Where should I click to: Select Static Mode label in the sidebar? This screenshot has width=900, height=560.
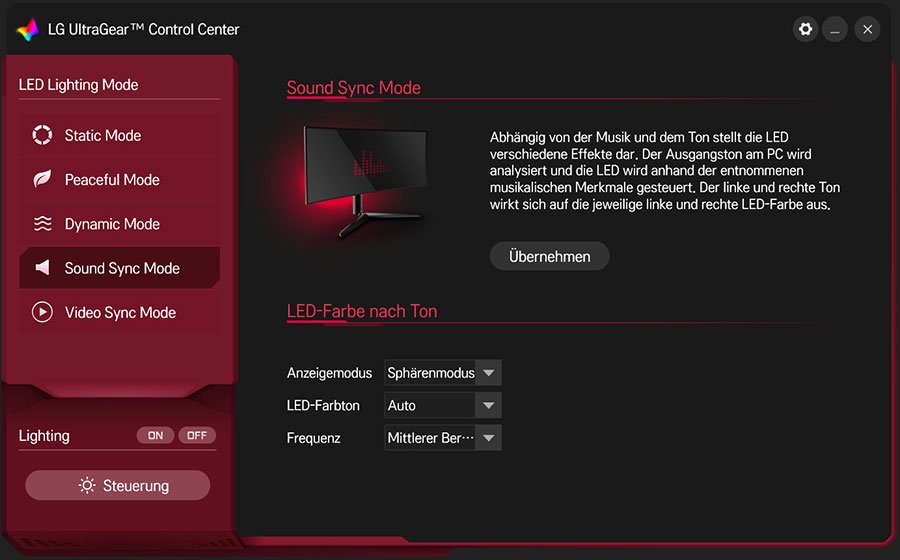103,135
